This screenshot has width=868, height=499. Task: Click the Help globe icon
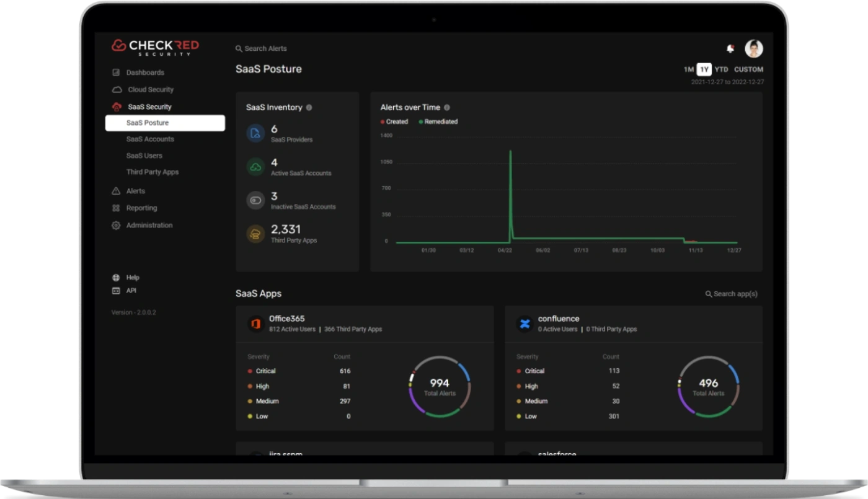116,278
